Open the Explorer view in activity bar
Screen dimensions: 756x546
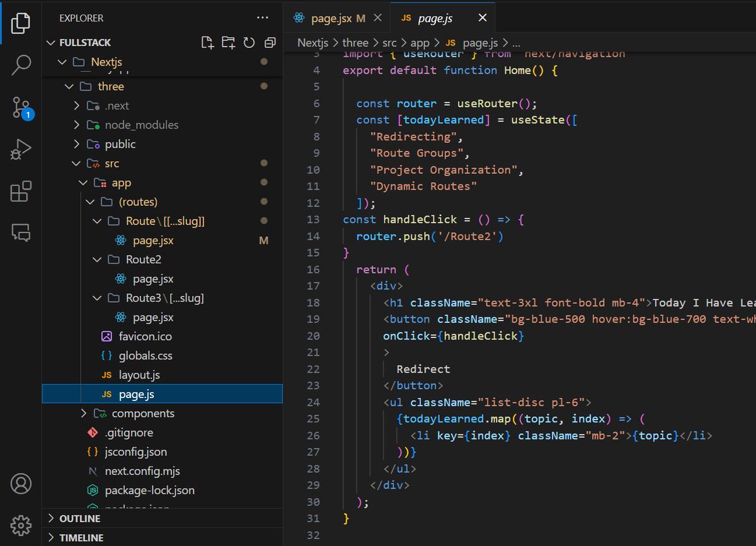[21, 23]
